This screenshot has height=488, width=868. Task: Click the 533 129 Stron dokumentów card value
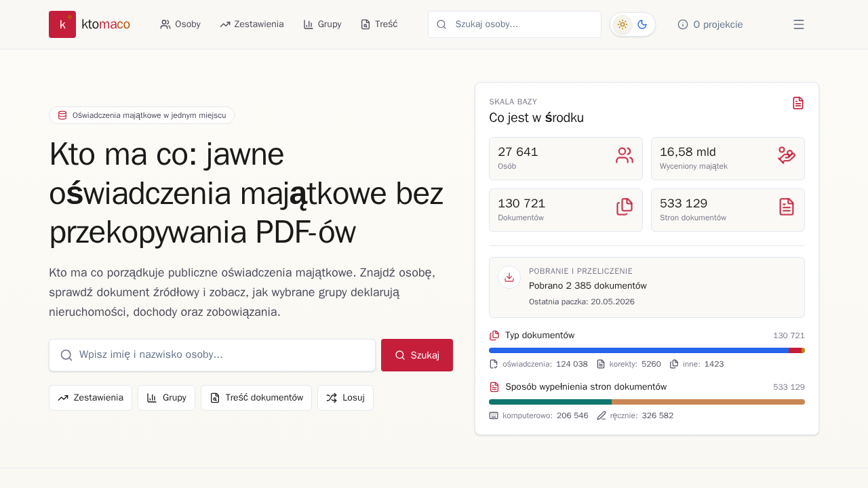684,203
